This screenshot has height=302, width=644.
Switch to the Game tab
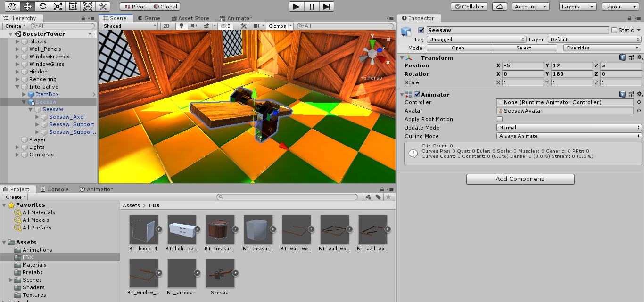[150, 18]
